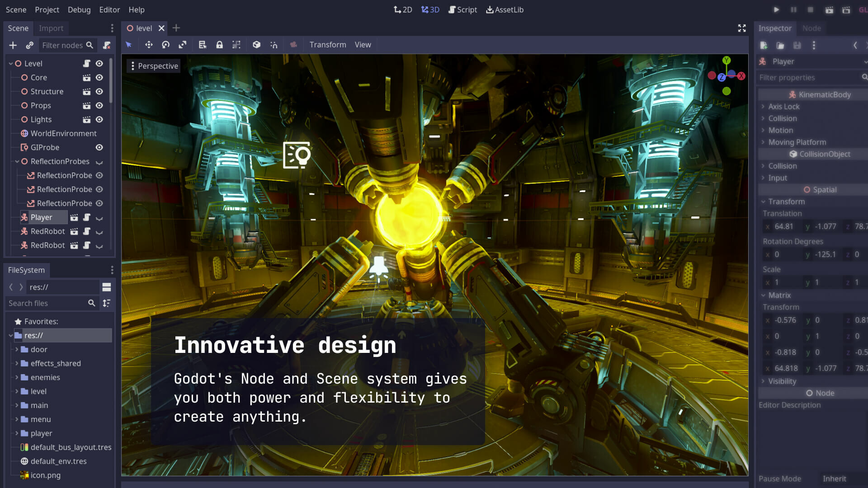
Task: Select the Scale tool in the viewport toolbar
Action: 183,45
